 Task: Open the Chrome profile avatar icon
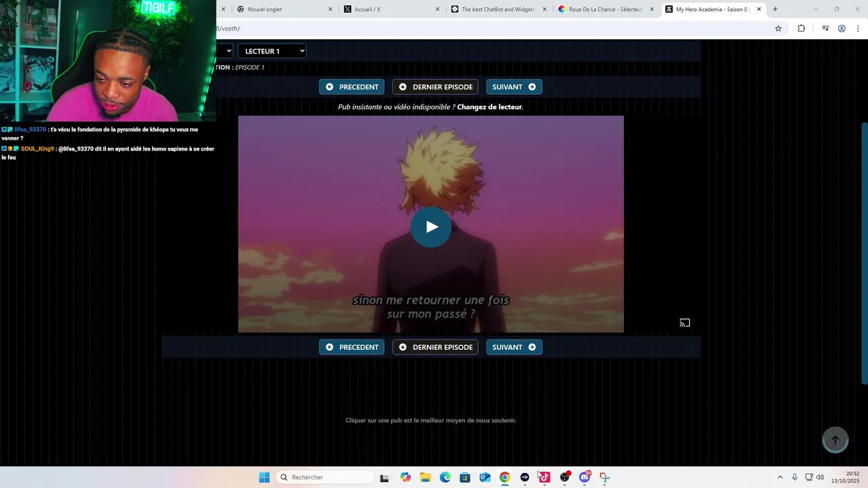coord(842,28)
